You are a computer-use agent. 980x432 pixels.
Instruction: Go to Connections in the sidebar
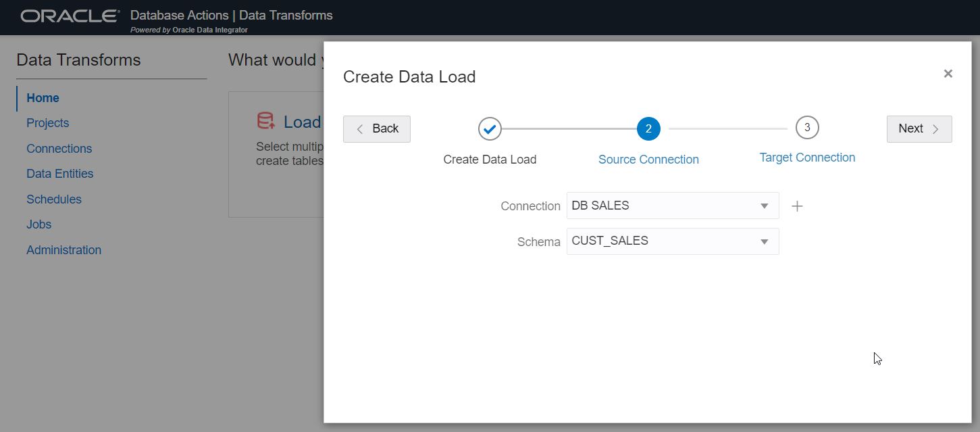point(59,149)
